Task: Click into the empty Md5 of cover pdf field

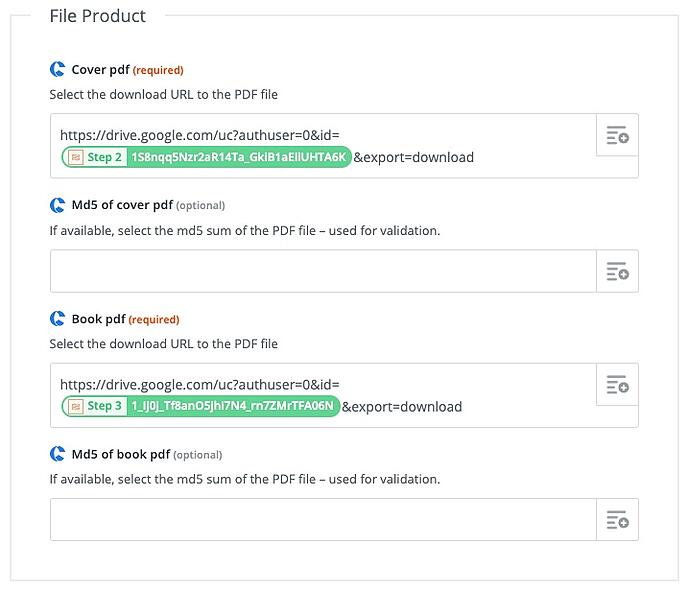Action: (323, 271)
